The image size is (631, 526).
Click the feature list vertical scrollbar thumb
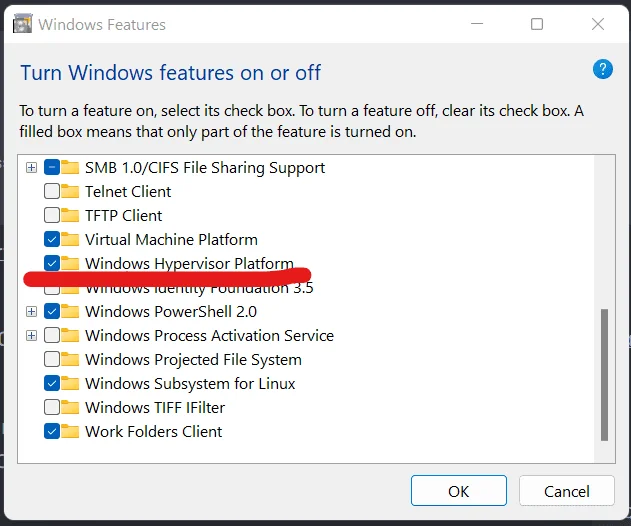point(604,375)
